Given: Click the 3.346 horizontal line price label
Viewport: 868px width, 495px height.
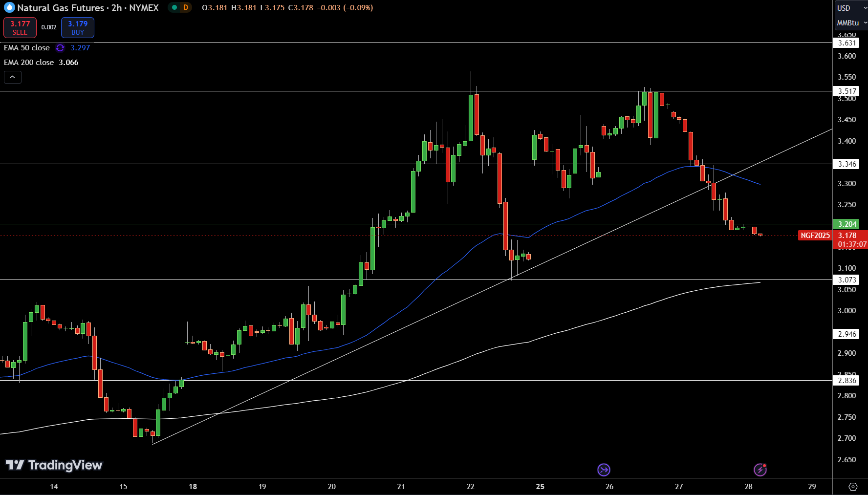Looking at the screenshot, I should coord(847,164).
